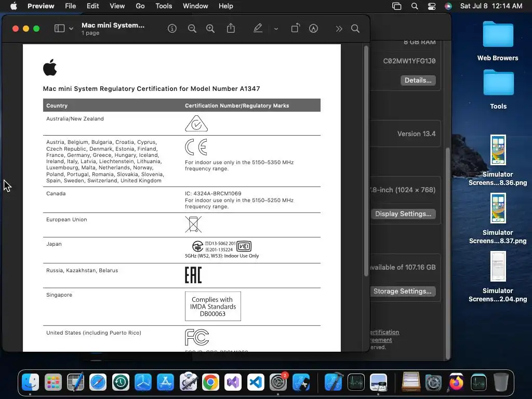The image size is (532, 399).
Task: Open Time Machine from the Dock
Action: (121, 383)
